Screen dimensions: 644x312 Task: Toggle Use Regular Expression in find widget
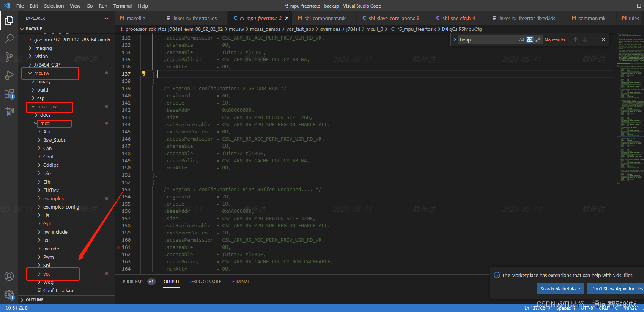(538, 40)
